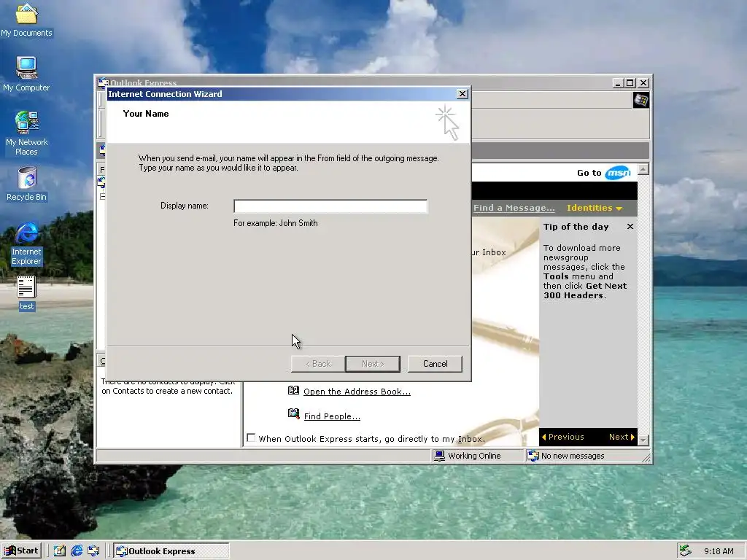Viewport: 747px width, 560px height.
Task: Click the Windows logo in Outlook toolbar
Action: pyautogui.click(x=640, y=100)
